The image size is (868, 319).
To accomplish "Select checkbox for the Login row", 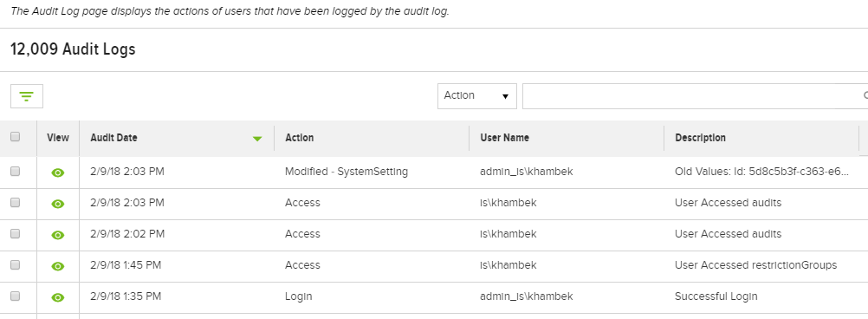I will (x=16, y=296).
